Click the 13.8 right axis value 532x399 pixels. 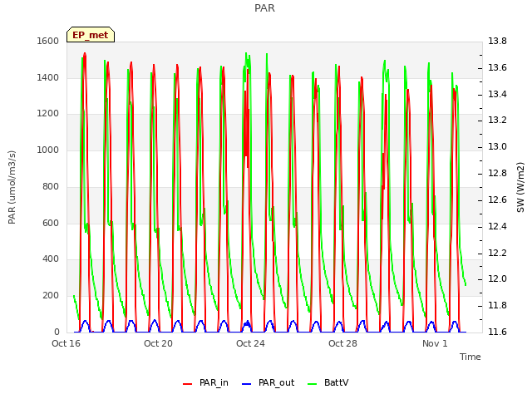497,41
